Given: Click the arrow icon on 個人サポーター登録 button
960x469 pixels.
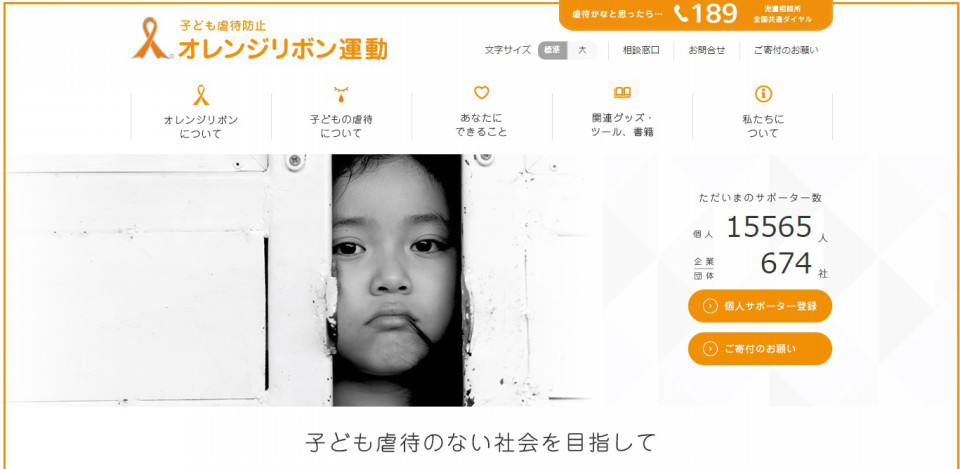Looking at the screenshot, I should 710,306.
